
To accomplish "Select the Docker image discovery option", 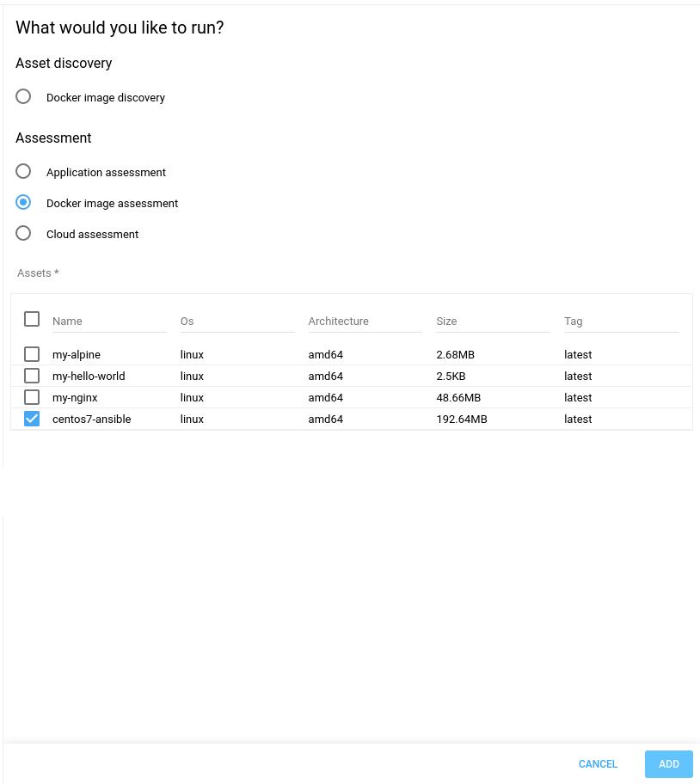I will [x=23, y=96].
